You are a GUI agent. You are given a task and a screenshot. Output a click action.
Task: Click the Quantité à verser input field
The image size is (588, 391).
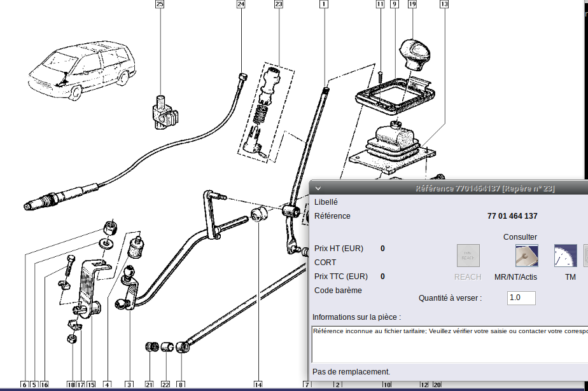point(521,298)
